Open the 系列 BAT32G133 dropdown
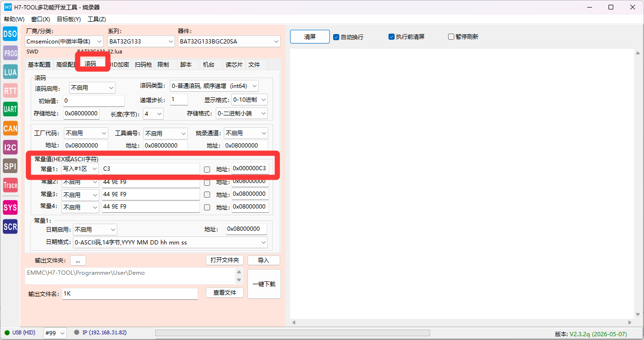644x340 pixels. (x=141, y=42)
